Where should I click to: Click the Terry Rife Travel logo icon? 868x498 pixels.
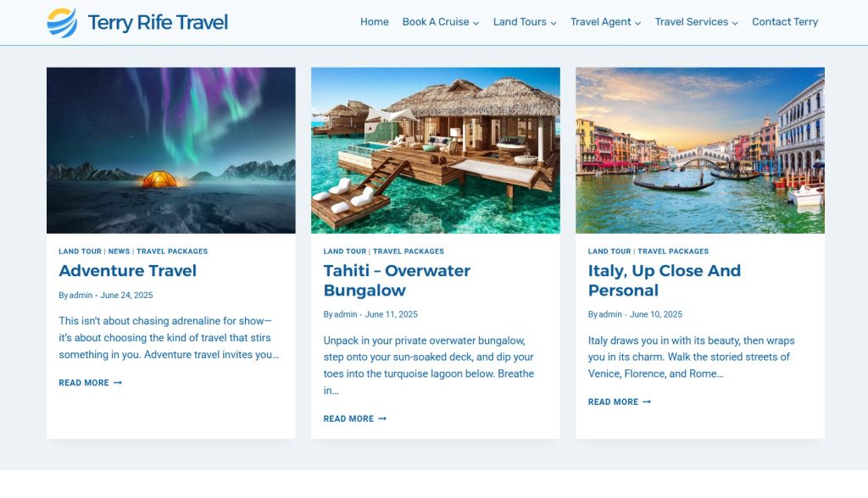62,23
